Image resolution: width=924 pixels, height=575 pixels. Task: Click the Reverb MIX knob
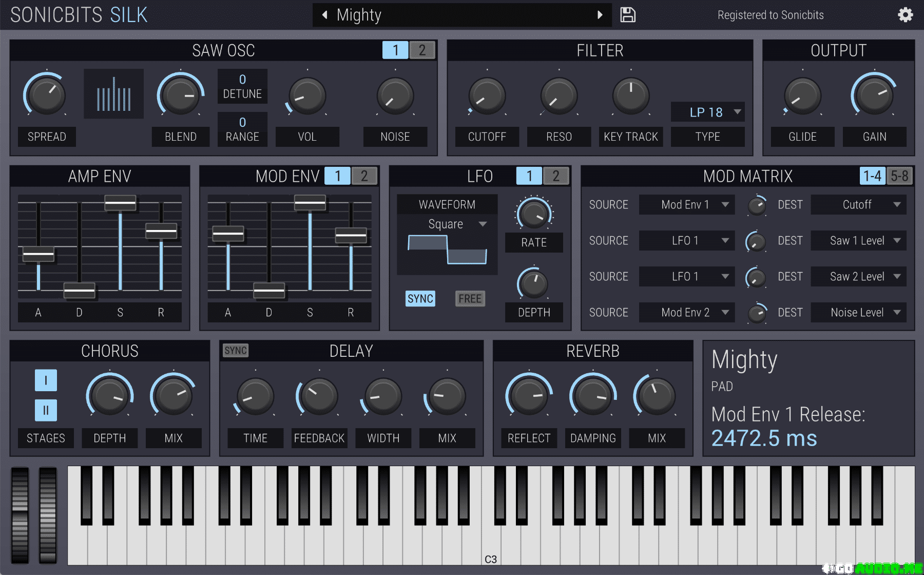(x=657, y=396)
